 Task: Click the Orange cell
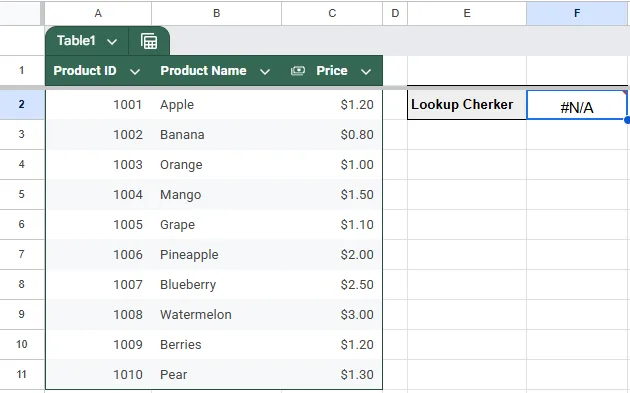217,165
